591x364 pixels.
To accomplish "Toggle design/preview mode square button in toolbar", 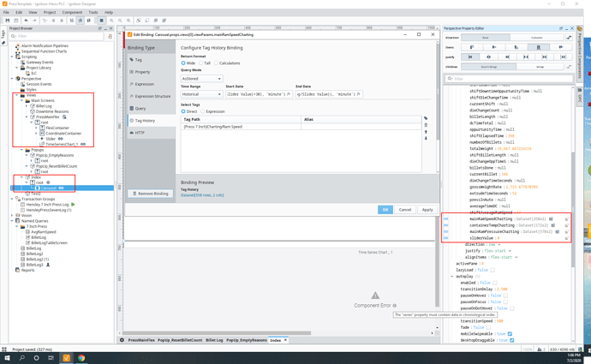I will pyautogui.click(x=101, y=21).
